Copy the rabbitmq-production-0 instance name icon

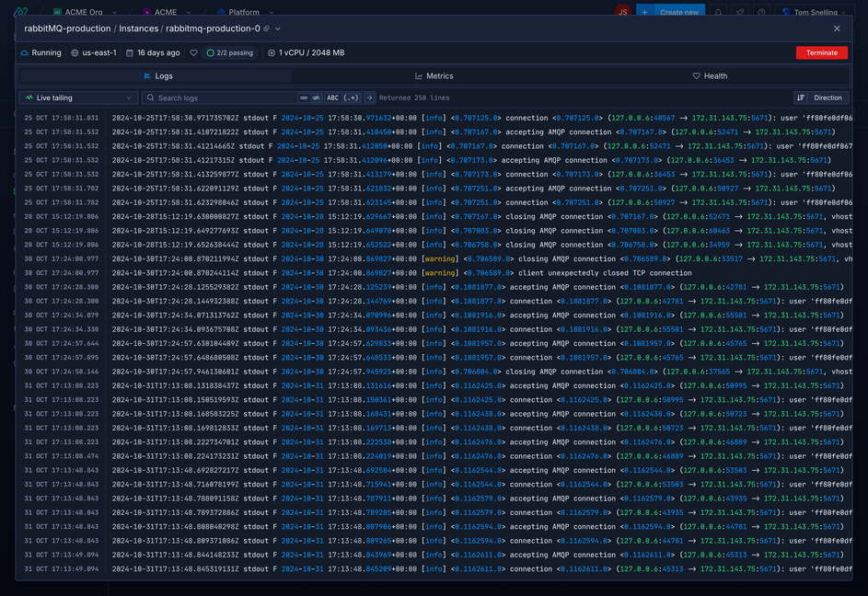[267, 29]
